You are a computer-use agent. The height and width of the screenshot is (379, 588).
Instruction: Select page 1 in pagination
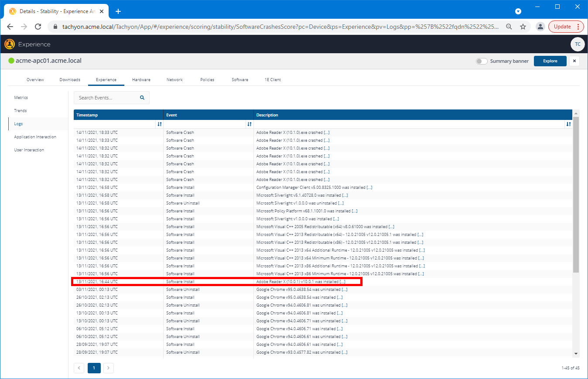point(94,368)
